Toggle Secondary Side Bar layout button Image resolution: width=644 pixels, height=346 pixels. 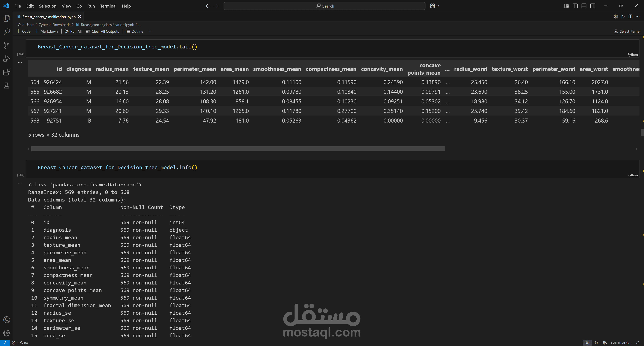tap(593, 6)
